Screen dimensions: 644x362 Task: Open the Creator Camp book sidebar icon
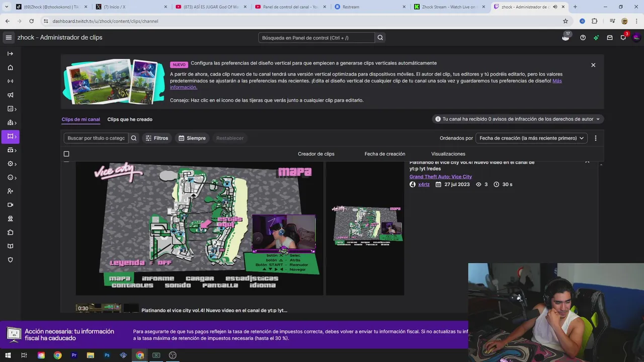(10, 246)
